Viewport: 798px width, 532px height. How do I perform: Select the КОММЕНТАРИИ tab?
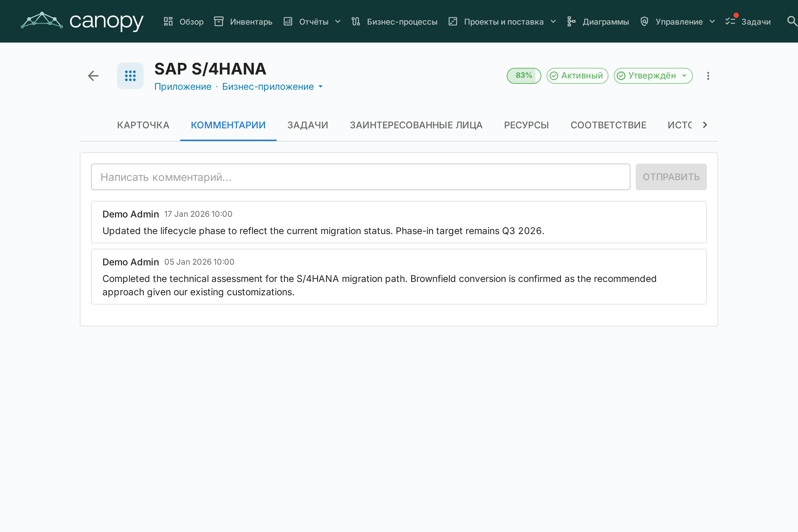[x=228, y=125]
